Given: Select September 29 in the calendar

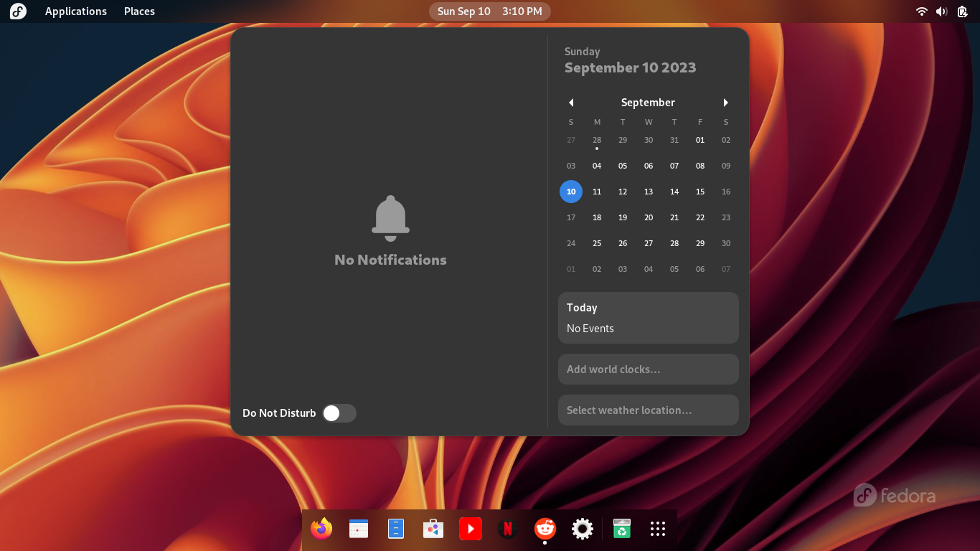Looking at the screenshot, I should (700, 243).
